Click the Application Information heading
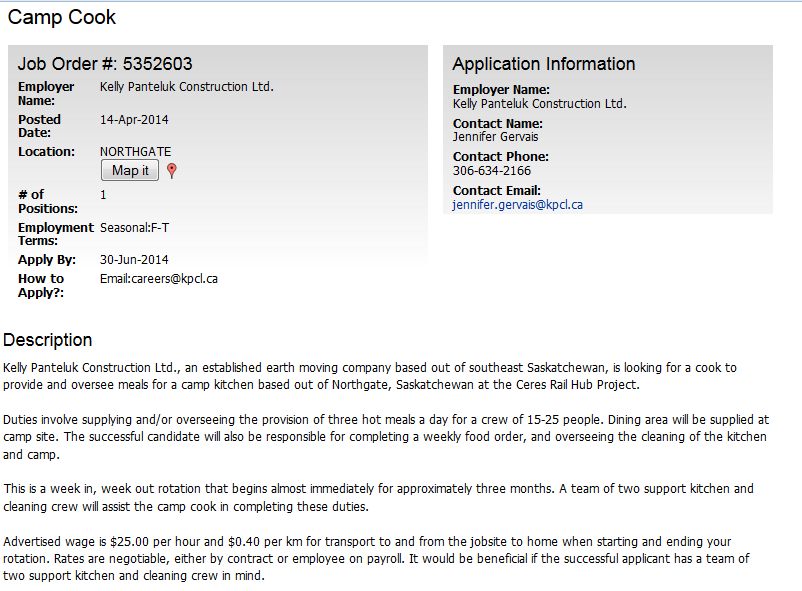Screen dimensions: 802x591 (x=544, y=64)
